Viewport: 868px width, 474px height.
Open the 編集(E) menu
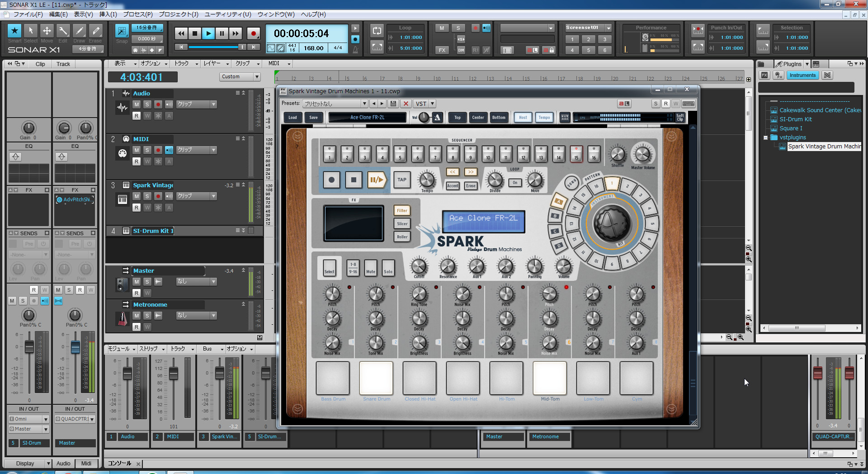[x=58, y=14]
